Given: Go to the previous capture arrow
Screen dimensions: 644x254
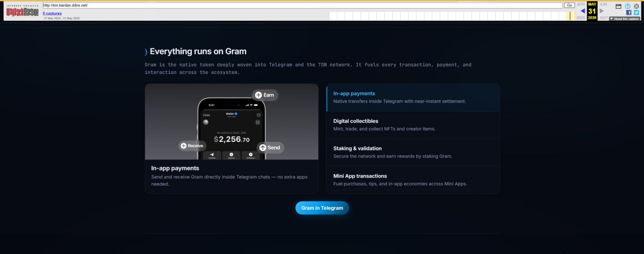Looking at the screenshot, I should coord(583,11).
